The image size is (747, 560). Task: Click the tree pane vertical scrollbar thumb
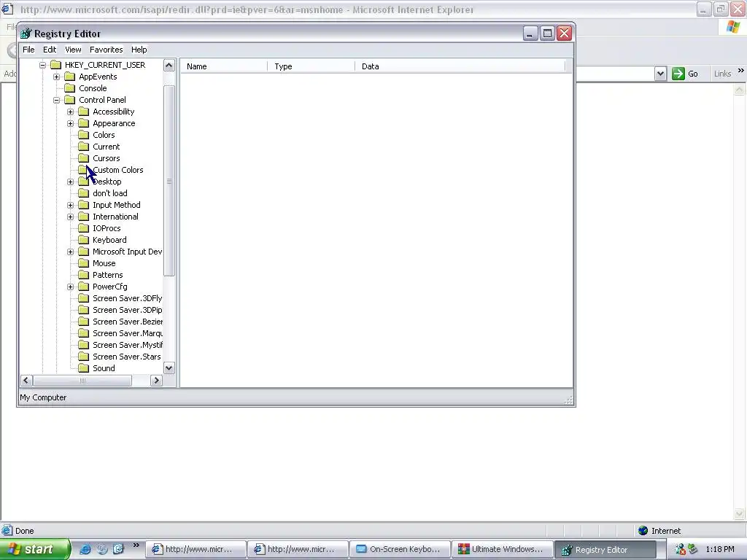(169, 181)
